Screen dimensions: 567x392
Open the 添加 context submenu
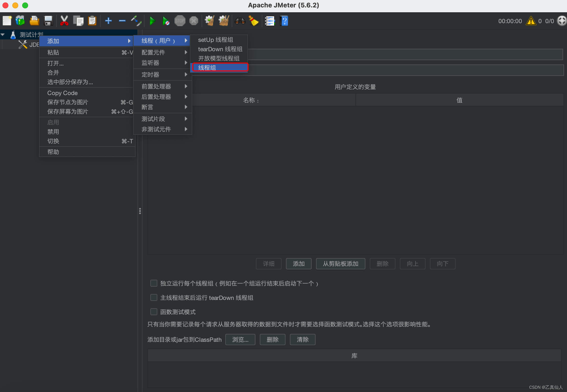coord(87,41)
